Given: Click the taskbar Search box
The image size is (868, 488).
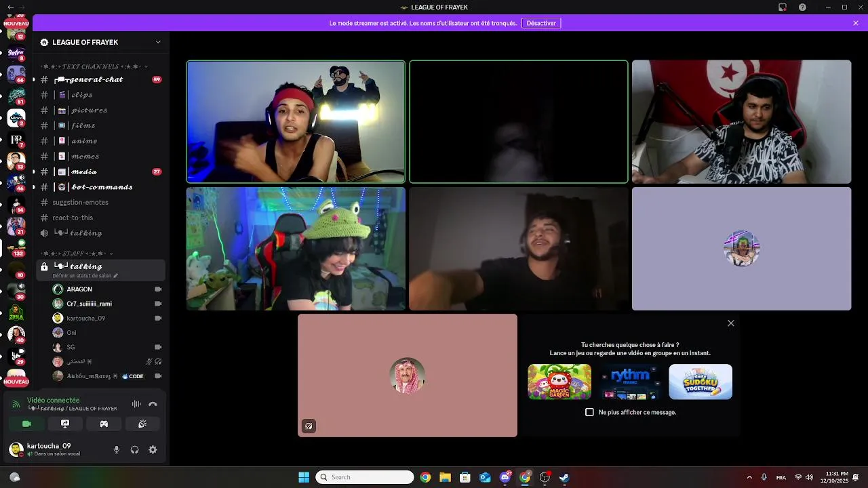Looking at the screenshot, I should tap(365, 477).
